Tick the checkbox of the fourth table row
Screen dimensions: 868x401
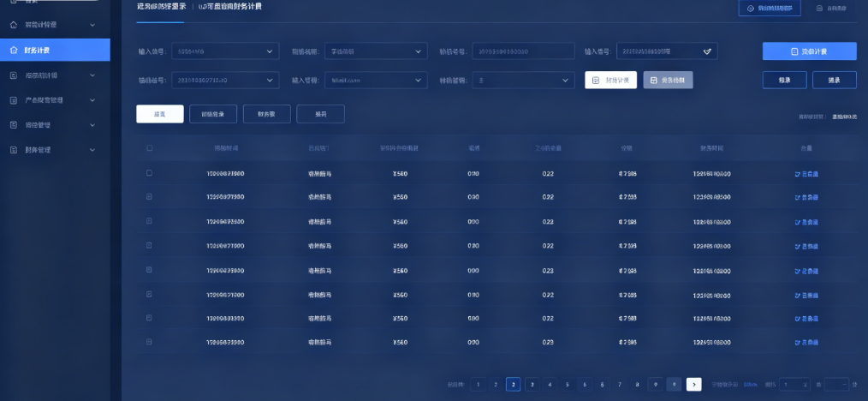pyautogui.click(x=150, y=245)
